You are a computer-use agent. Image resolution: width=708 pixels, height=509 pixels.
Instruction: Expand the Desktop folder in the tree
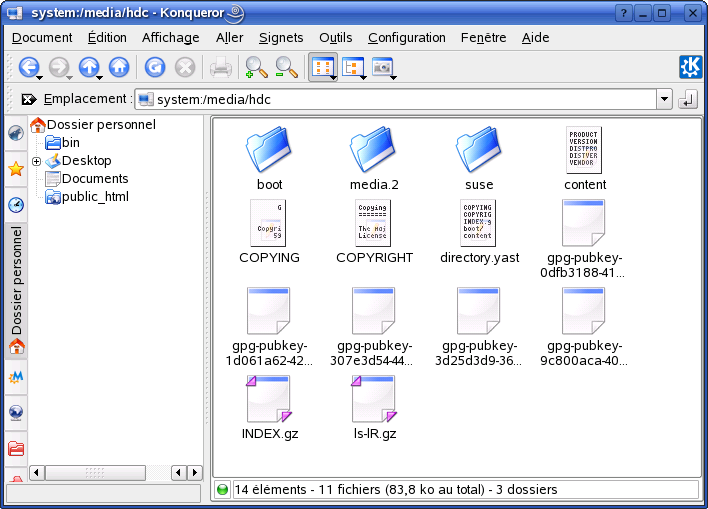36,161
